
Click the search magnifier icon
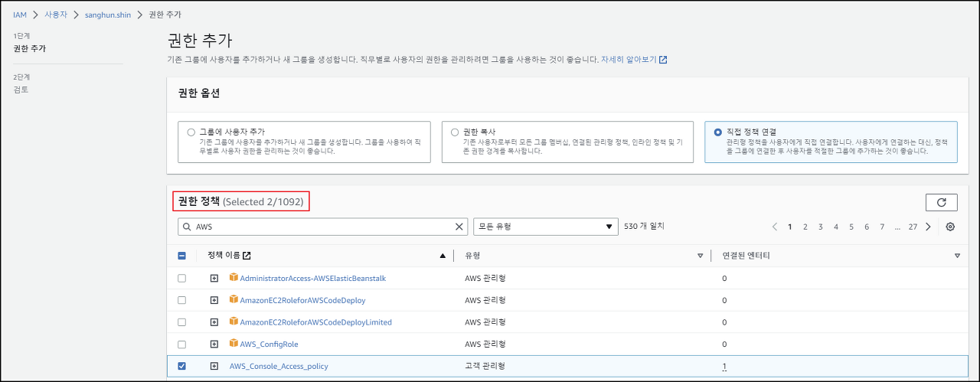coord(187,227)
